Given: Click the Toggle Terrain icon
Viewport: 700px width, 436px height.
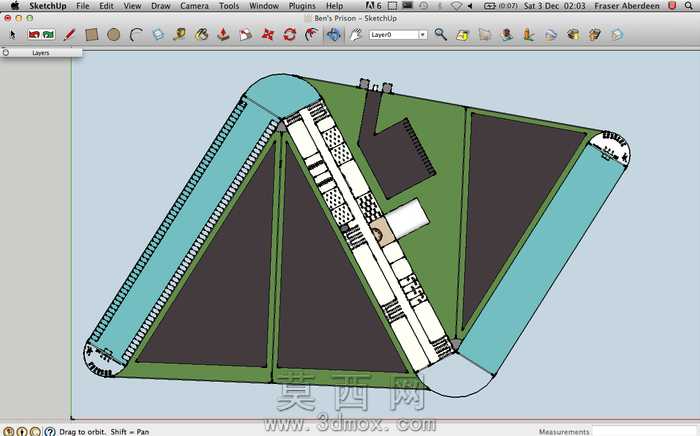Looking at the screenshot, I should [507, 34].
